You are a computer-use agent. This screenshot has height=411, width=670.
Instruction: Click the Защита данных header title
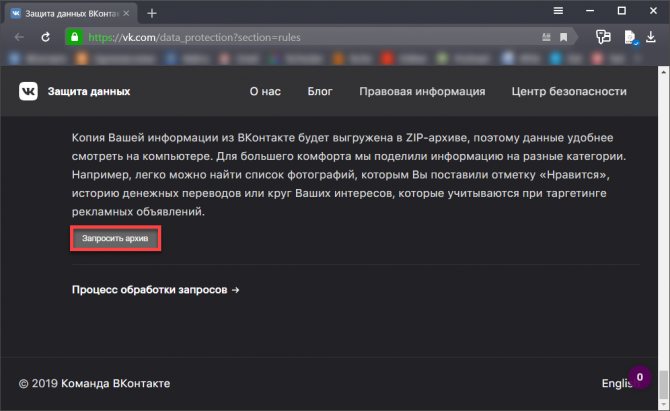click(x=89, y=91)
